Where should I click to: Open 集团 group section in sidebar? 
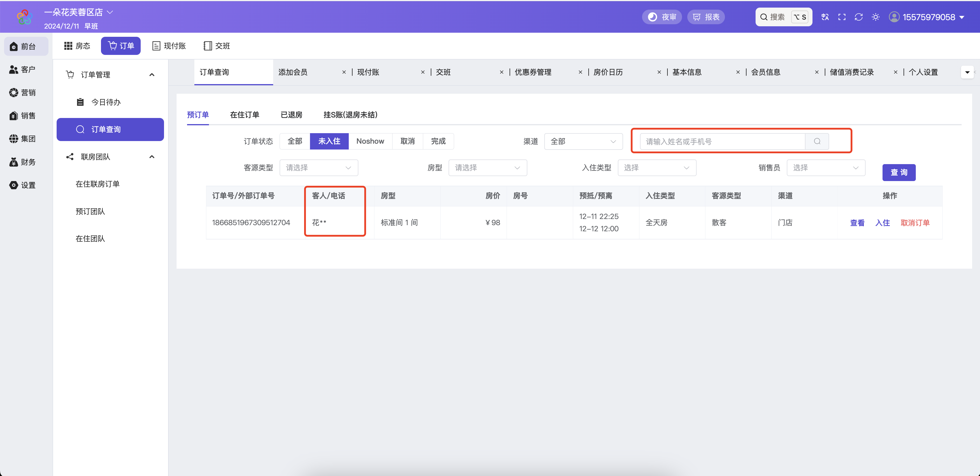23,139
